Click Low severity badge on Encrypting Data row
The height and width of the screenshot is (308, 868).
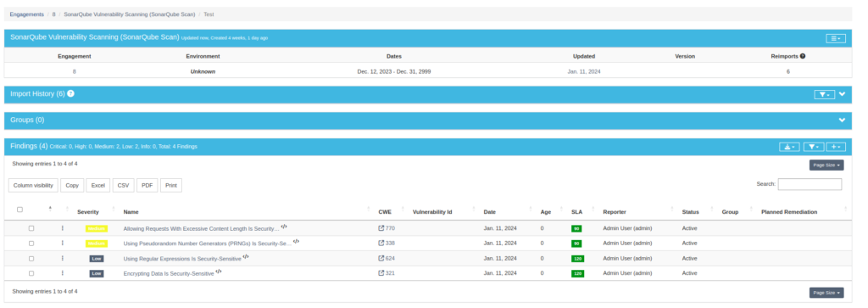97,273
